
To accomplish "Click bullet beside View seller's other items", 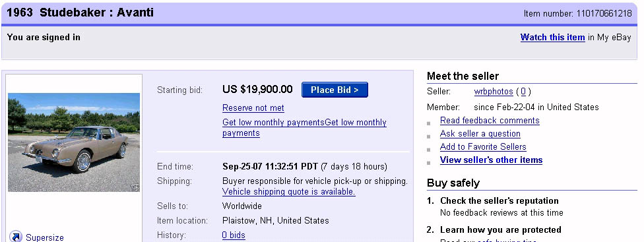I will pyautogui.click(x=429, y=163).
